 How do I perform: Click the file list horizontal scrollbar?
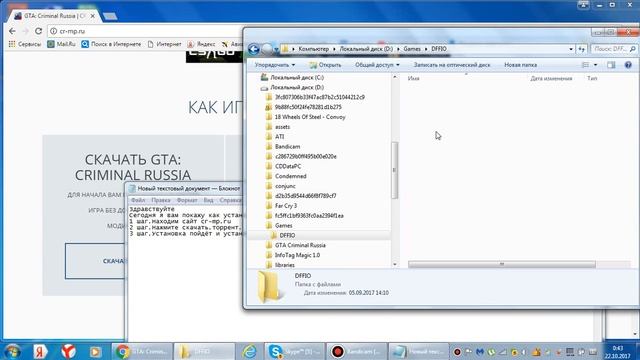tap(502, 264)
